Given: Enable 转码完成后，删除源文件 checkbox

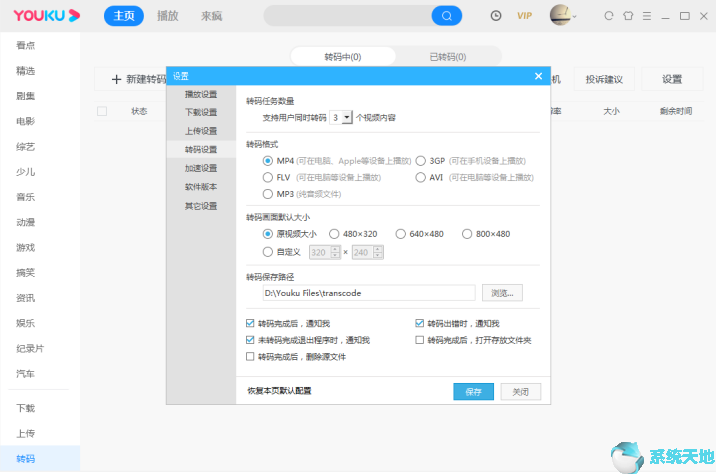Looking at the screenshot, I should (250, 356).
